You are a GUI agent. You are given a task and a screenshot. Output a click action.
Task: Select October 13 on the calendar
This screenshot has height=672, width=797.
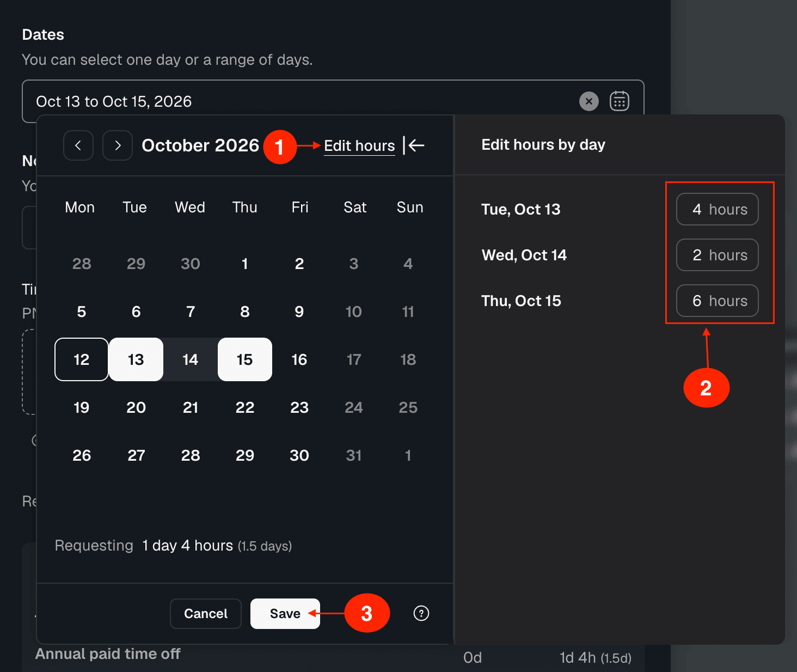136,359
